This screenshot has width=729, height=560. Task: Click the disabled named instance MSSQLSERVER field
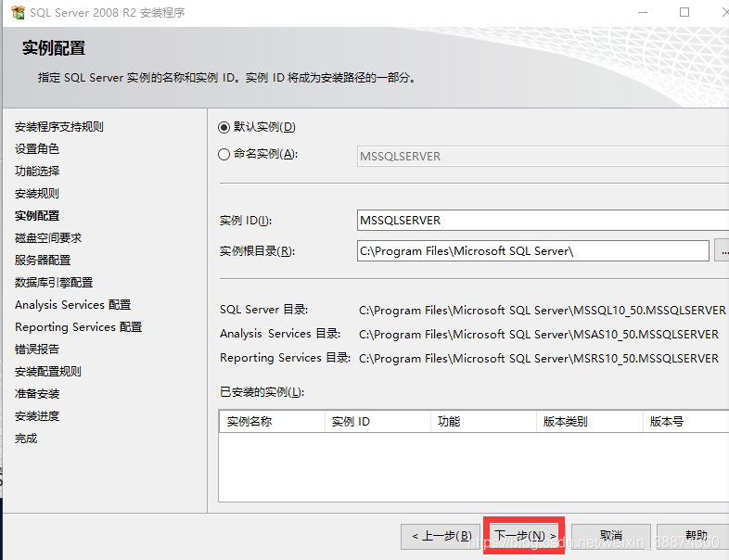543,156
